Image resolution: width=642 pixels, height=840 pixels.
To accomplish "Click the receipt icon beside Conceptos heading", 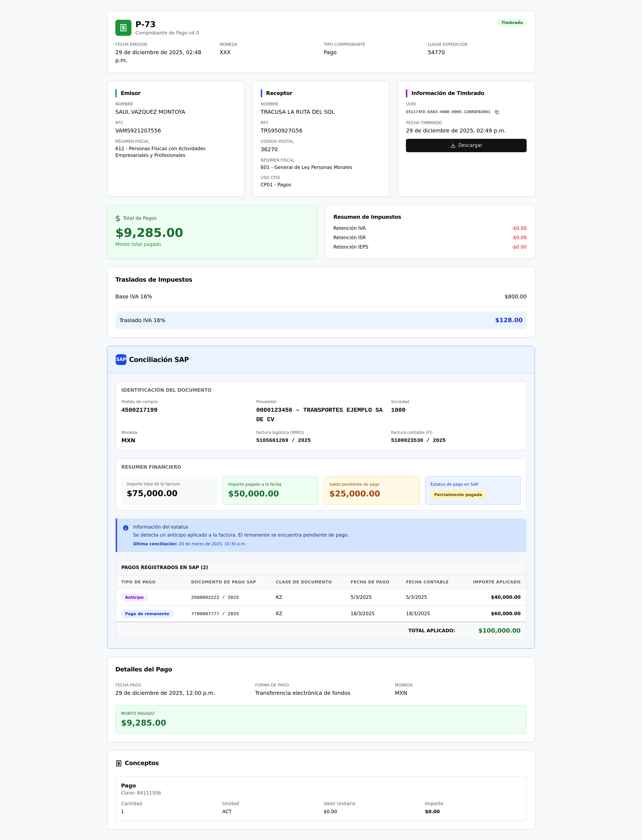I will [x=119, y=763].
